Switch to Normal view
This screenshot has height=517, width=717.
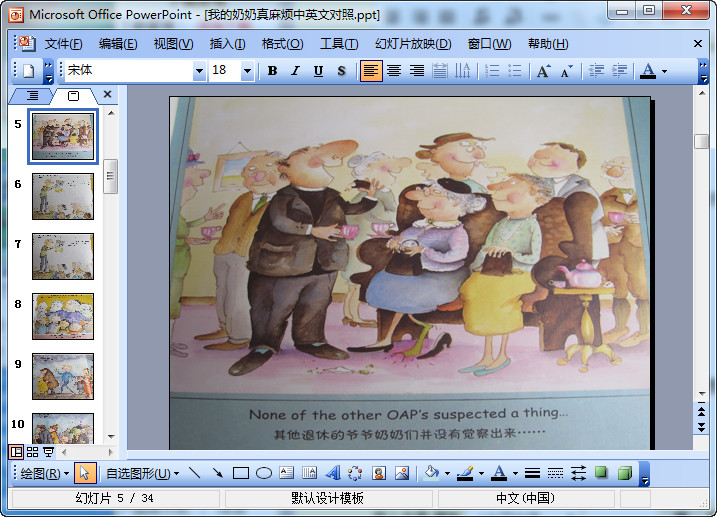pyautogui.click(x=16, y=452)
